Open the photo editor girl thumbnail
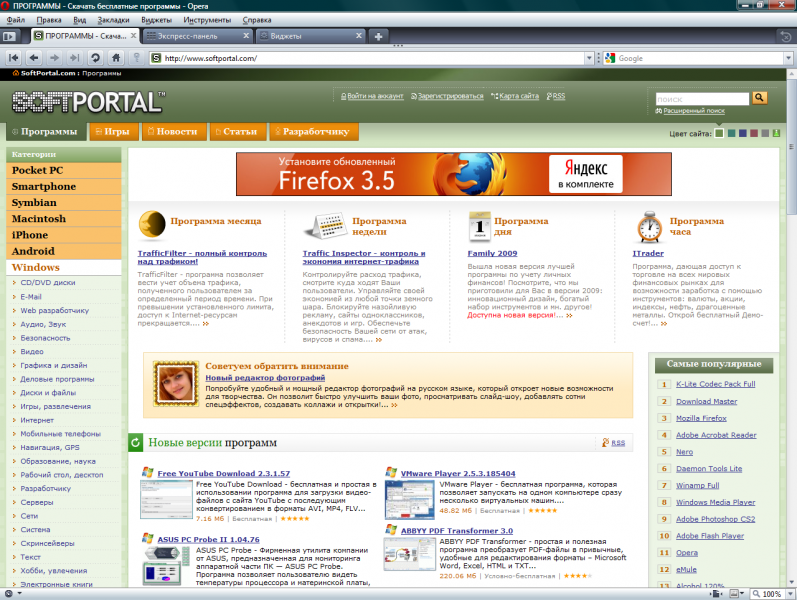 tap(176, 384)
